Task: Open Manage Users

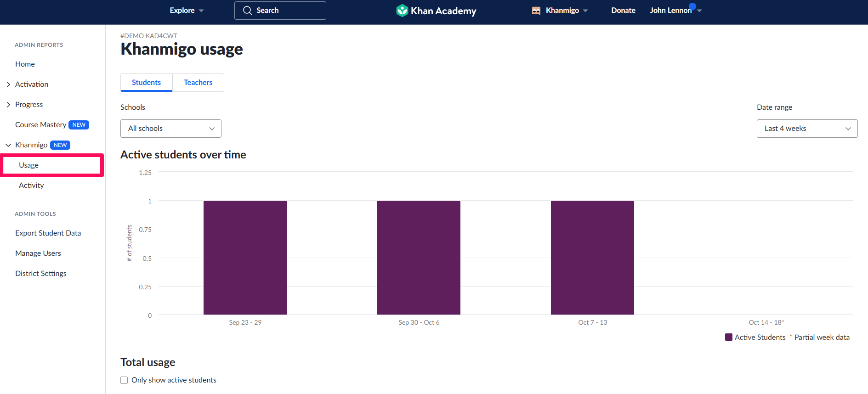Action: click(x=38, y=253)
